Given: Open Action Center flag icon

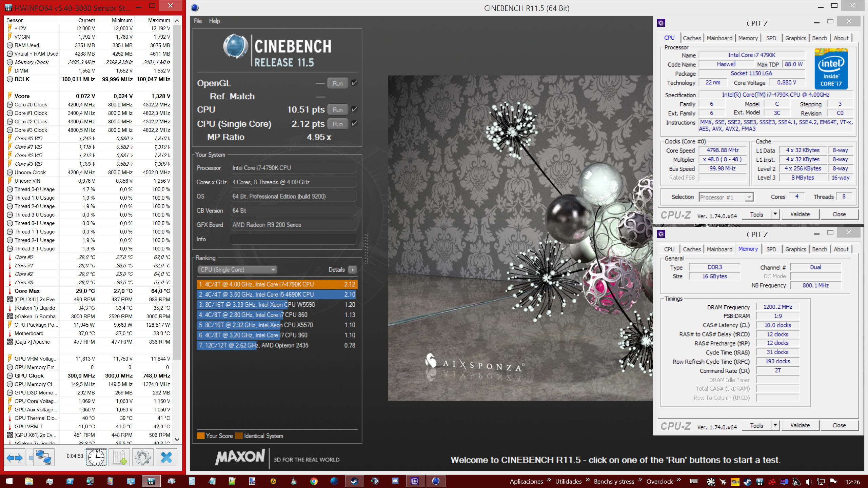Looking at the screenshot, I should (833, 482).
